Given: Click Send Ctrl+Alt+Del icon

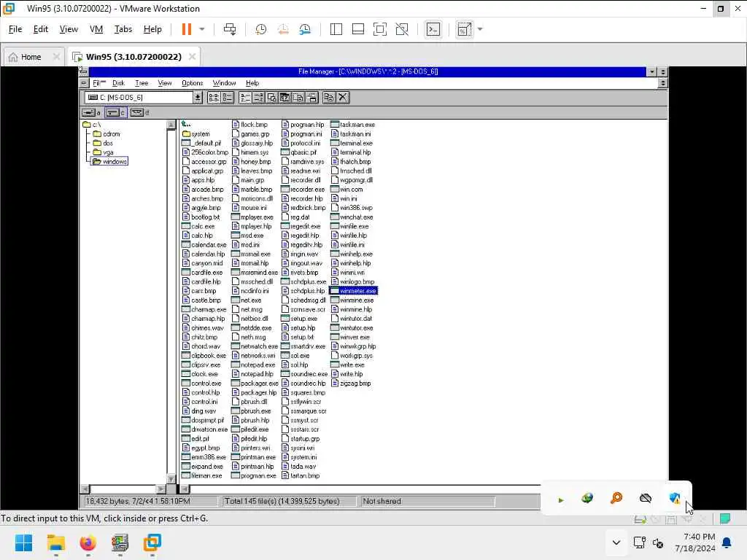Looking at the screenshot, I should [x=230, y=29].
